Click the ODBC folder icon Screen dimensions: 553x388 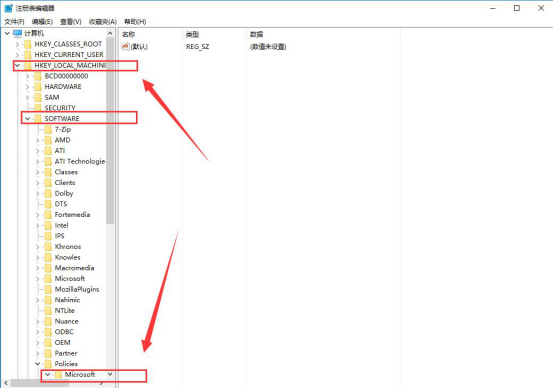click(x=48, y=332)
